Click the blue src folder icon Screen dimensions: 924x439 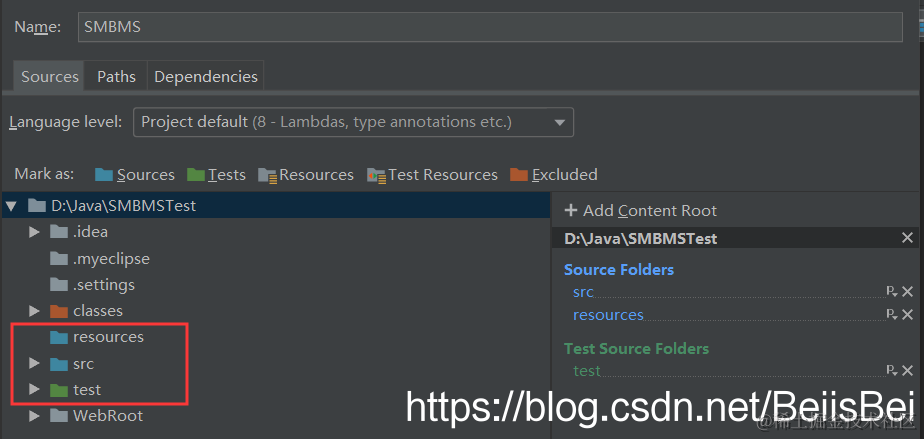pos(59,364)
